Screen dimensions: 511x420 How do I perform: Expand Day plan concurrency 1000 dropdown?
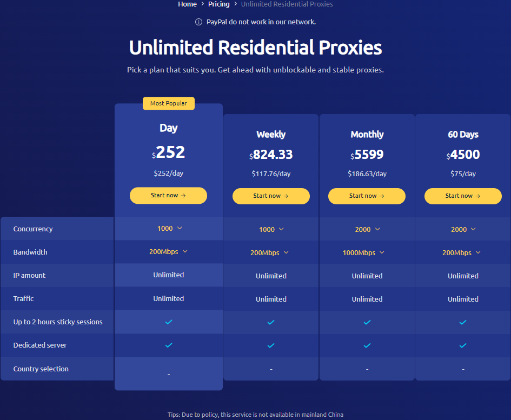169,229
